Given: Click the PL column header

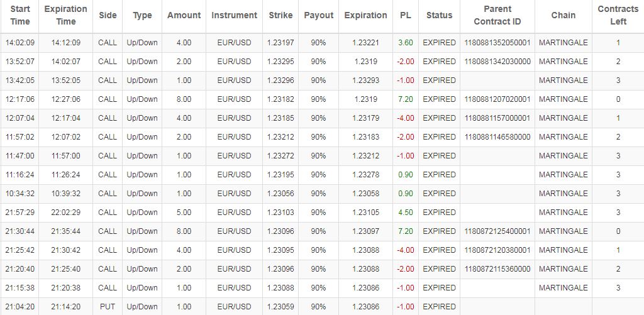Looking at the screenshot, I should 405,15.
